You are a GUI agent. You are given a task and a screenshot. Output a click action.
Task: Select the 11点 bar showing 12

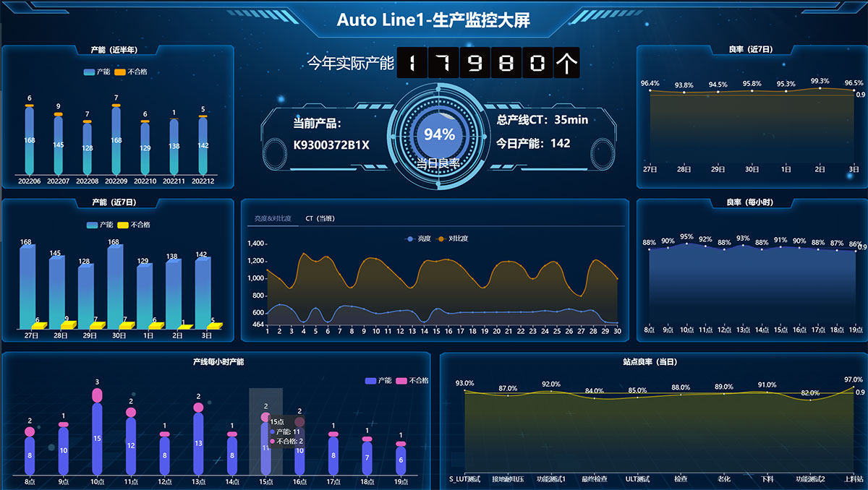coord(131,445)
